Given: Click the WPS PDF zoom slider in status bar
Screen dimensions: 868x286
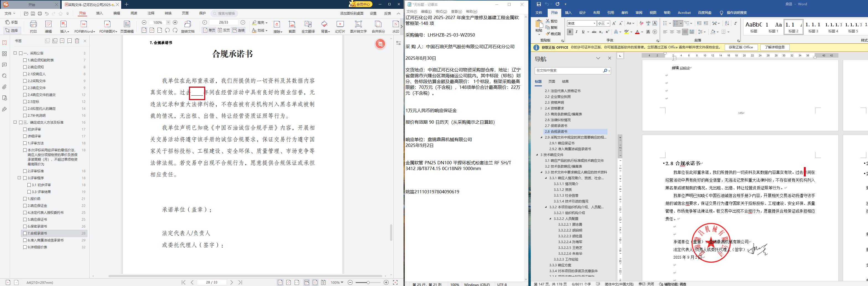Looking at the screenshot, I should [x=368, y=282].
